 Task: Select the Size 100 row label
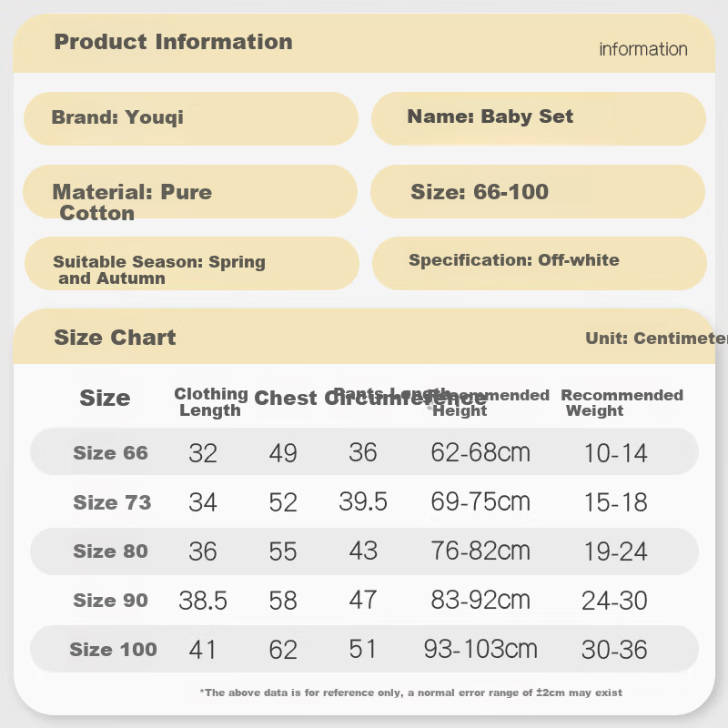113,649
